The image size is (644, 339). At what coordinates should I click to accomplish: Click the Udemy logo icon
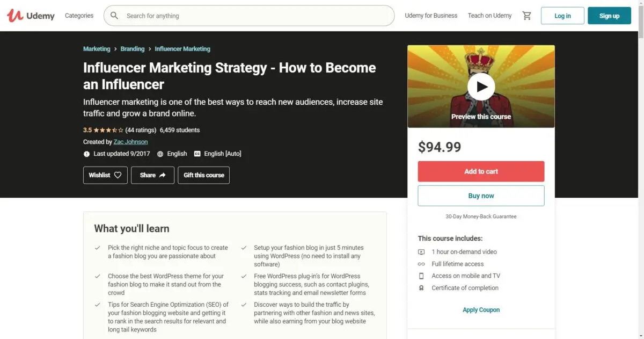click(14, 16)
